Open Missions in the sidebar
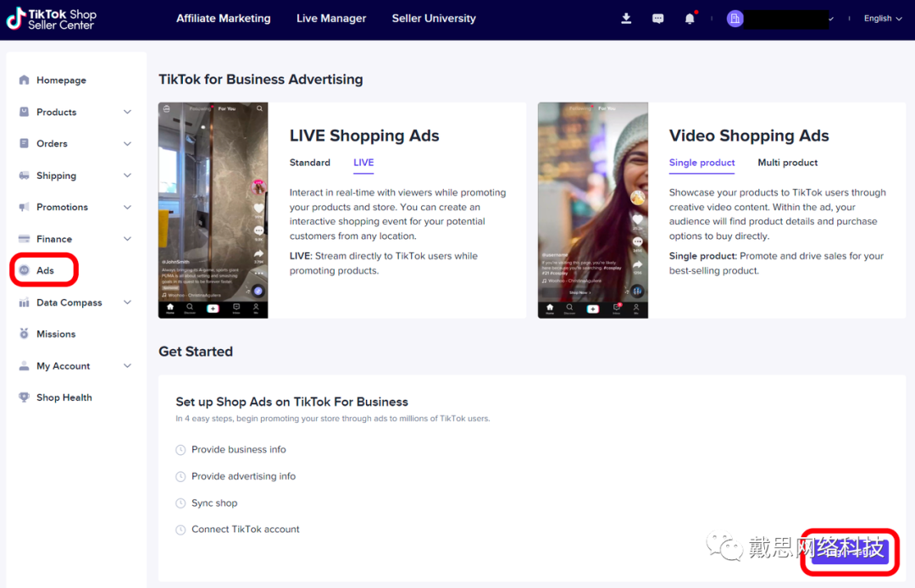Image resolution: width=915 pixels, height=588 pixels. (56, 334)
